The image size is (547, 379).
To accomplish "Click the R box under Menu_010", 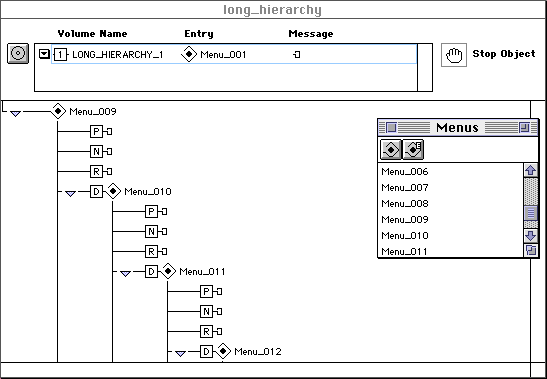I will (151, 251).
